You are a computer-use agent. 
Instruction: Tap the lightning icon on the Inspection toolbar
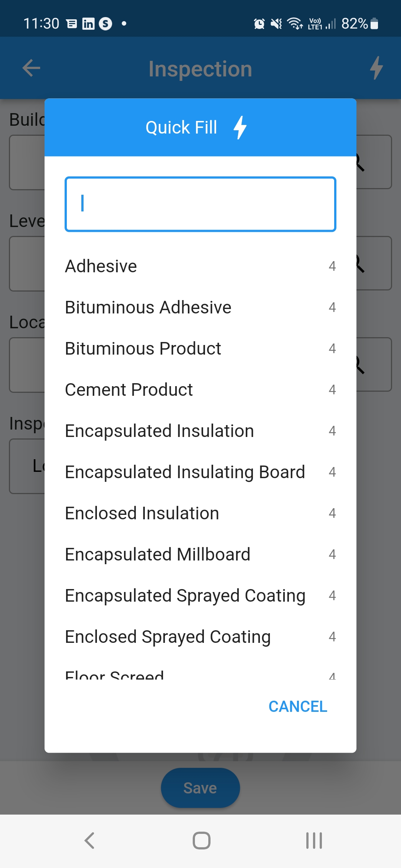click(376, 68)
